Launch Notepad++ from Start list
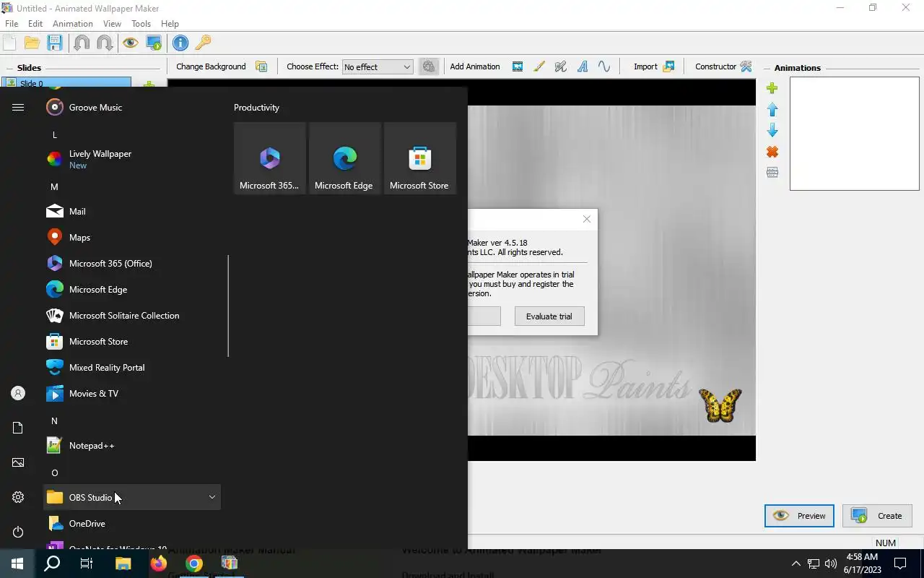This screenshot has width=924, height=578. (132, 445)
